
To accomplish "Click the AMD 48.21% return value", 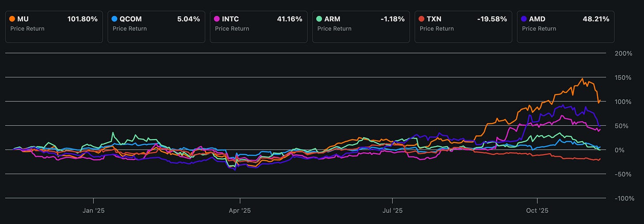I will coord(596,19).
